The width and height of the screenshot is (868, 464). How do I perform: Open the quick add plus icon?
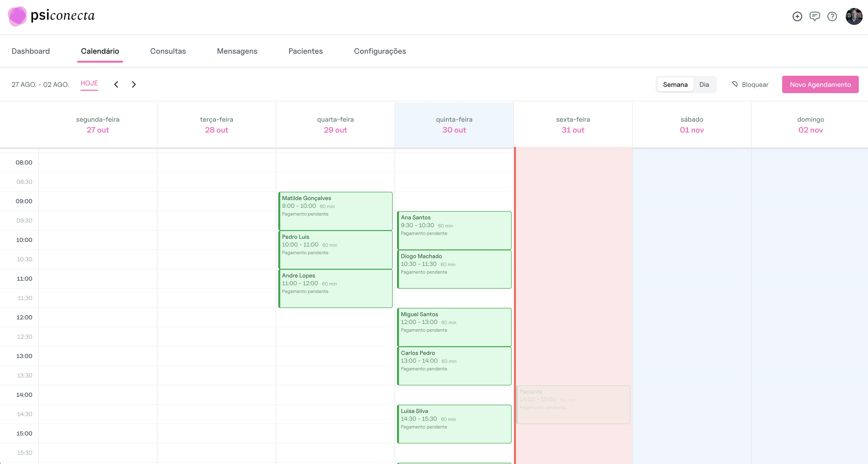click(797, 16)
